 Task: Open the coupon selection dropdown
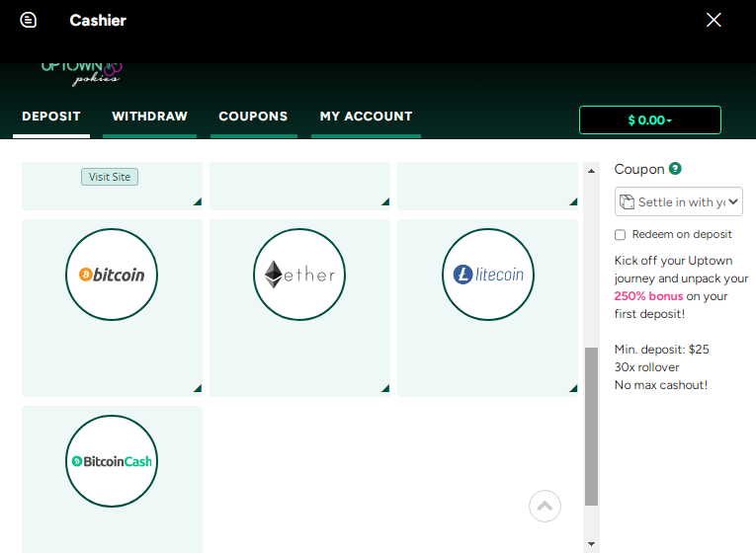pos(678,201)
